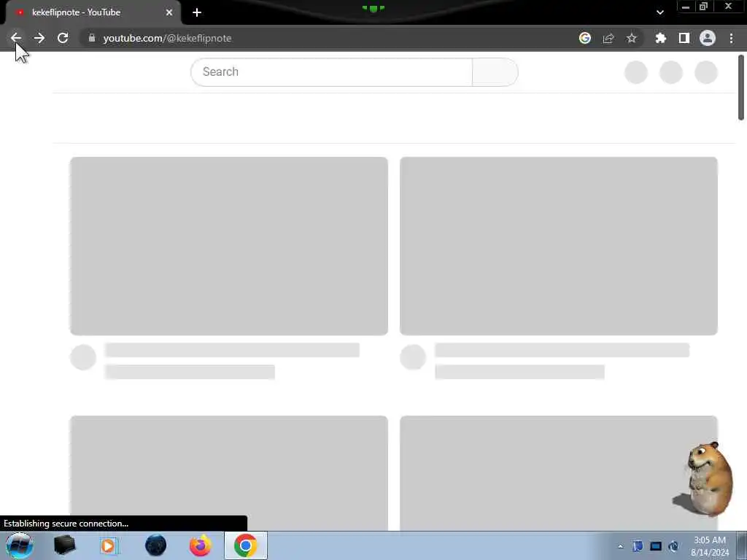Click into the YouTube Search box

pyautogui.click(x=332, y=72)
